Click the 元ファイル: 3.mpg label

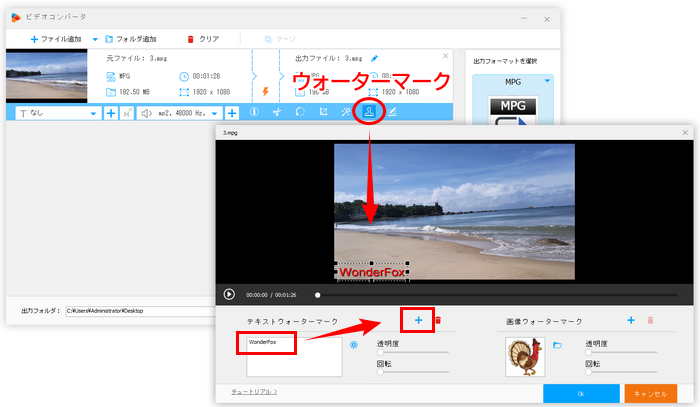point(137,58)
